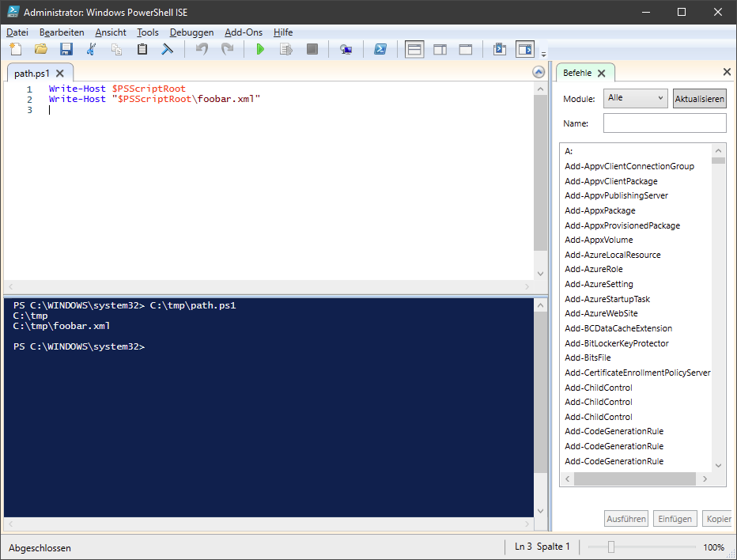Collapse the script pane chevron
This screenshot has width=737, height=560.
[539, 72]
